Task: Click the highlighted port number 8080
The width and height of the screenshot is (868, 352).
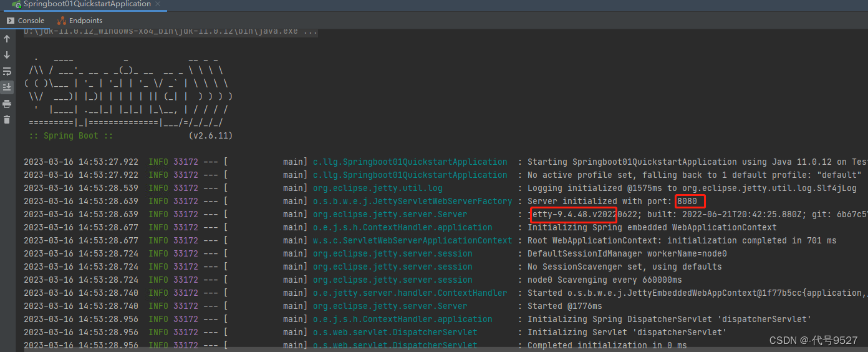Action: click(x=687, y=201)
